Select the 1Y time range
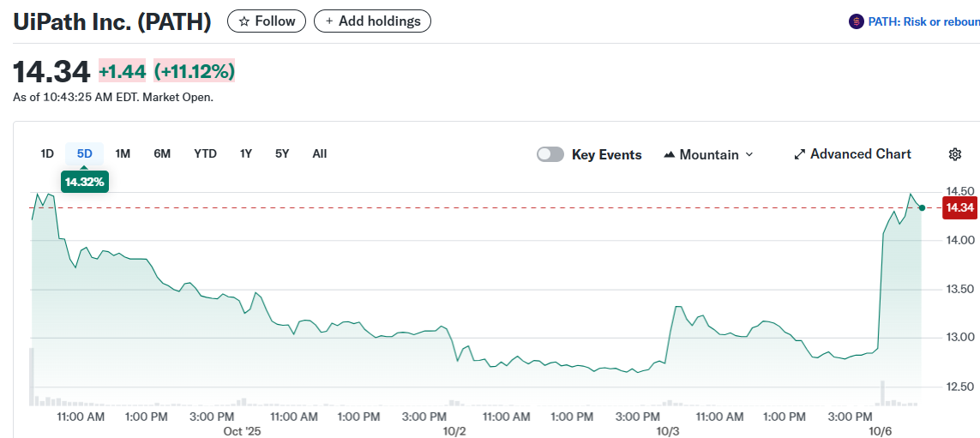 tap(246, 154)
